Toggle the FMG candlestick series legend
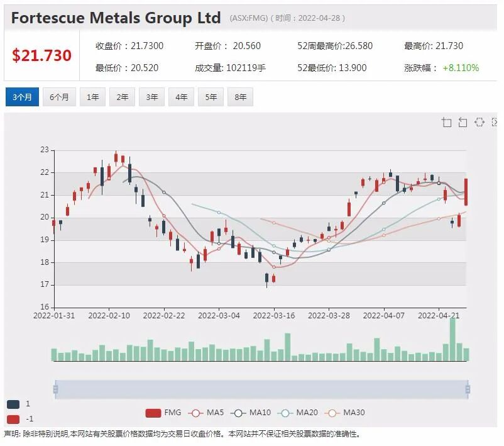 click(x=163, y=413)
